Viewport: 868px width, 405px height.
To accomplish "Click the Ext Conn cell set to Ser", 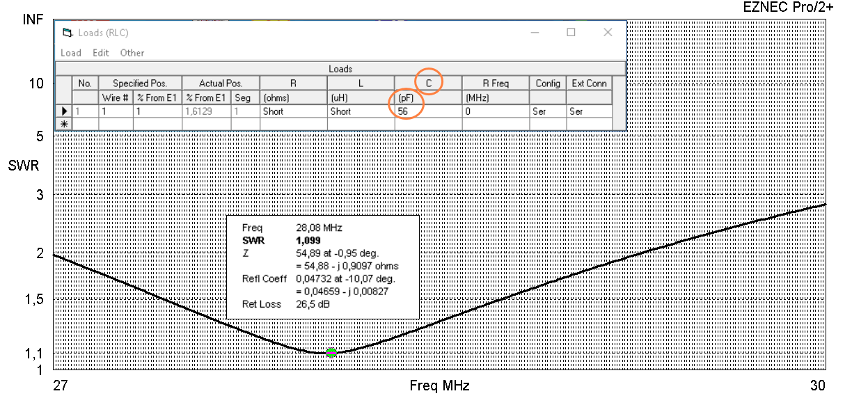I will pos(589,111).
